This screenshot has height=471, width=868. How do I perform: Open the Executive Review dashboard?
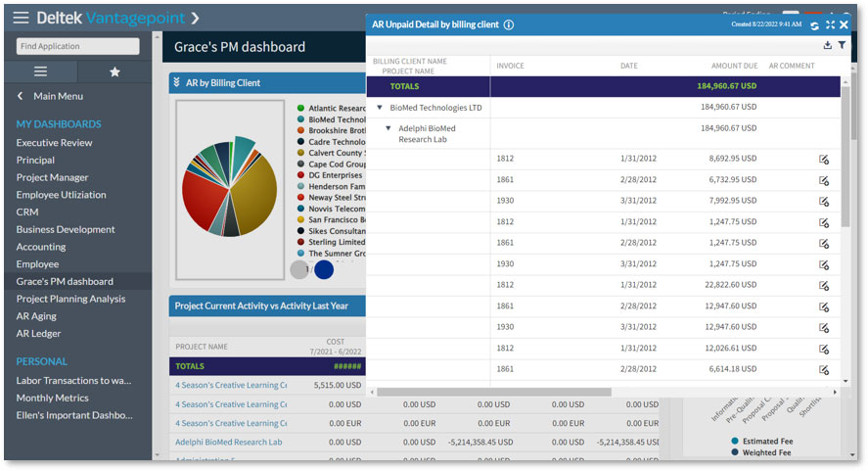coord(54,143)
